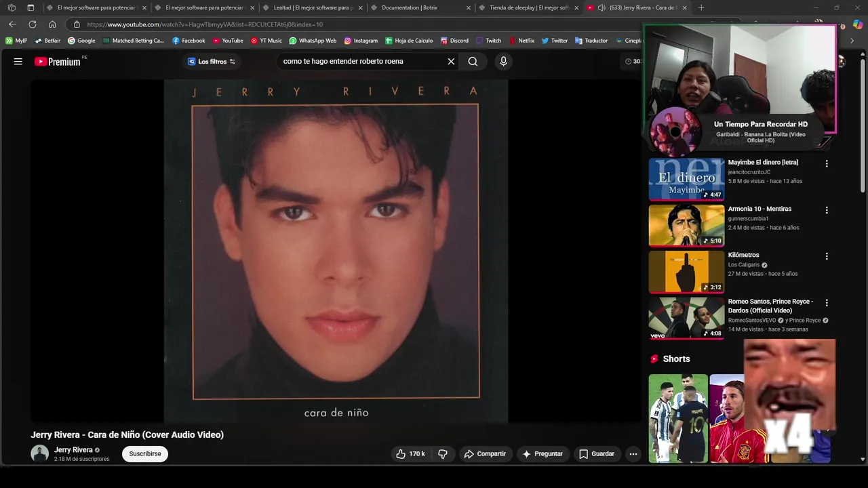Like the video with thumbs up

click(x=411, y=454)
